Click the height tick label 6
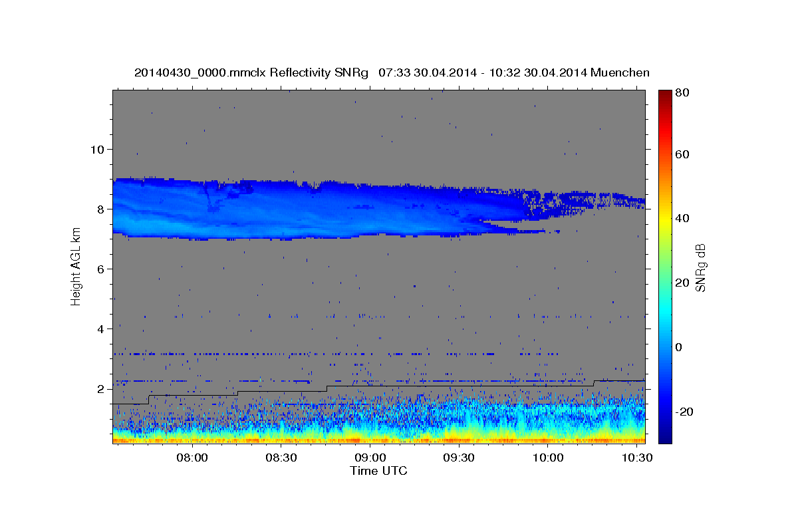This screenshot has height=532, width=798. 101,269
